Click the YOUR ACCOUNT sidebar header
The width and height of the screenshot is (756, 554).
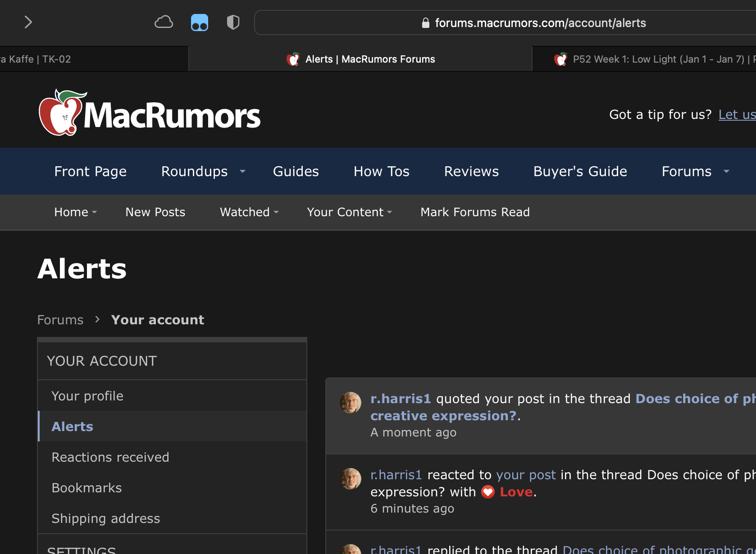click(x=172, y=361)
